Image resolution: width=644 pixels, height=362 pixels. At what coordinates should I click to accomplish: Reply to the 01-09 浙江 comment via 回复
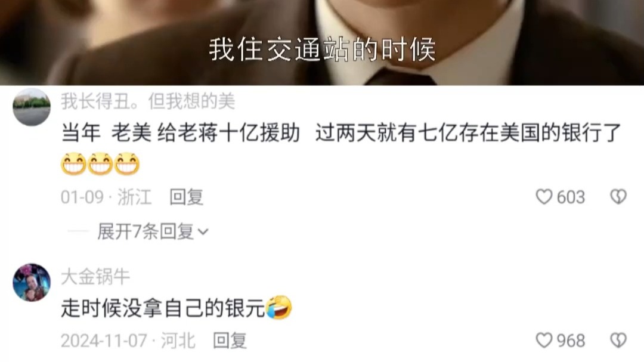[x=187, y=197]
